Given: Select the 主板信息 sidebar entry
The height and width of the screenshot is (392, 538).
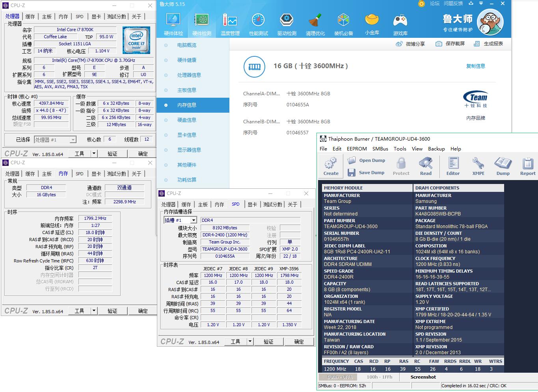Looking at the screenshot, I should coord(186,90).
